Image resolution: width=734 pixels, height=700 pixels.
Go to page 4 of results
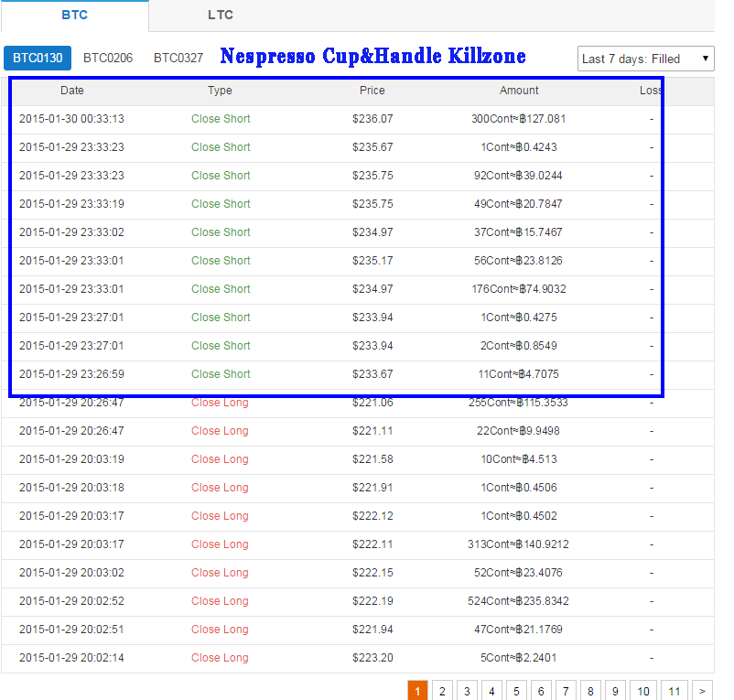click(491, 691)
